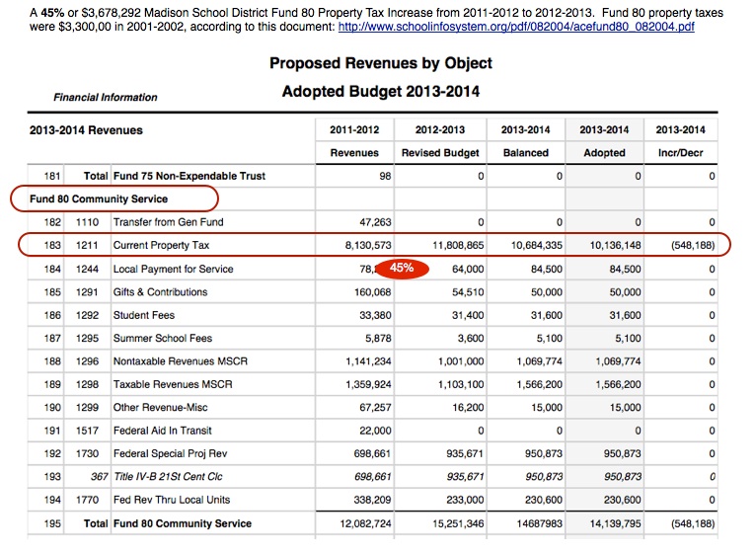Click the 'Fund 80 Community Service' section heading
Image resolution: width=756 pixels, height=555 pixels.
tap(99, 198)
